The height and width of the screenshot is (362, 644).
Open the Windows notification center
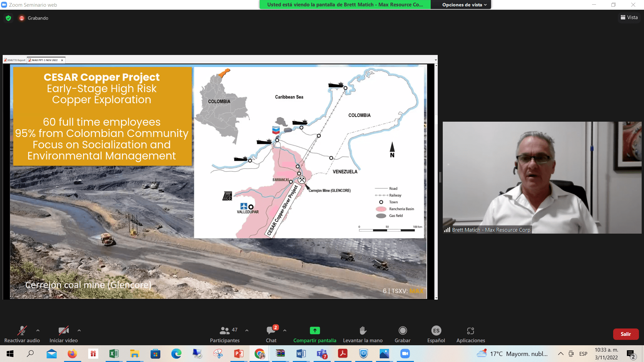[x=631, y=354]
